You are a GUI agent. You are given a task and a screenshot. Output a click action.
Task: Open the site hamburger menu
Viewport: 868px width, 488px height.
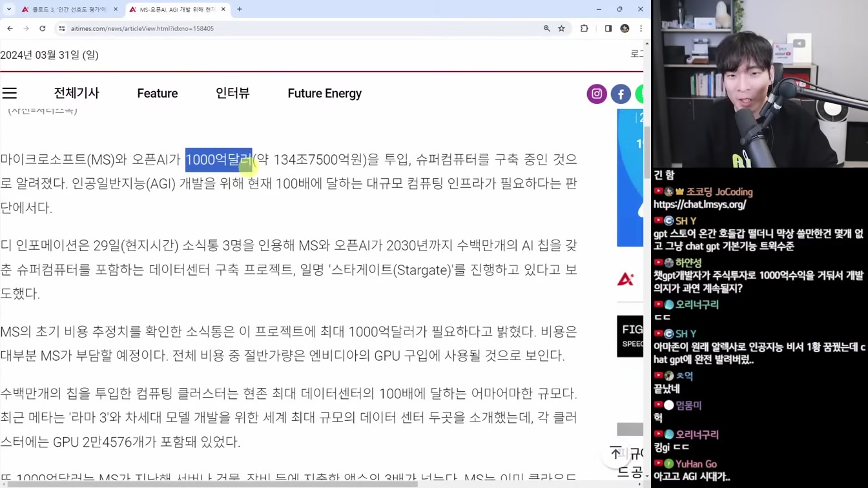pyautogui.click(x=10, y=94)
